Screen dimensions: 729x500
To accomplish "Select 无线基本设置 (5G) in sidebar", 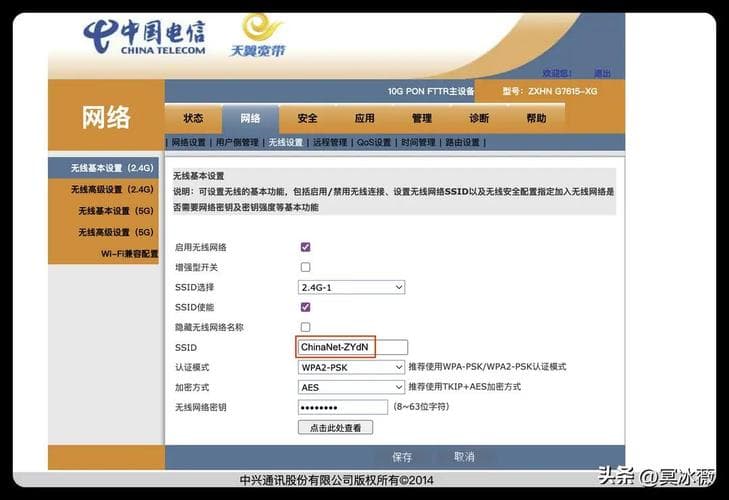I will click(x=103, y=211).
